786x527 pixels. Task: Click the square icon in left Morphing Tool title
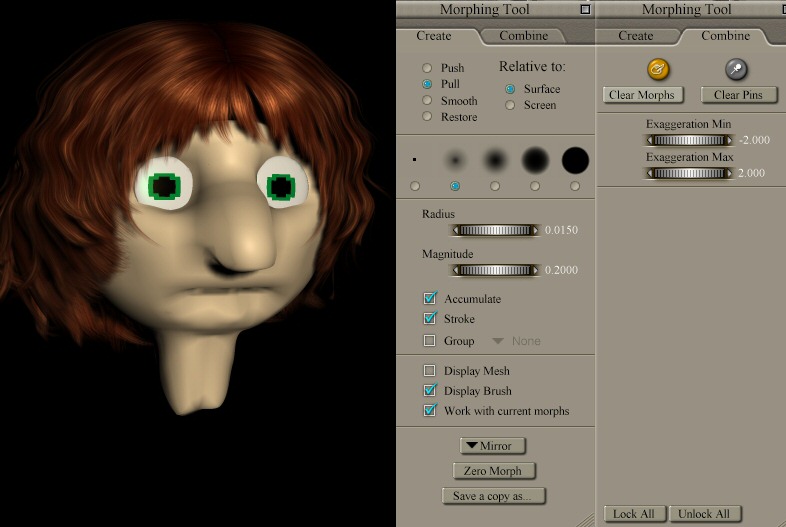[585, 9]
